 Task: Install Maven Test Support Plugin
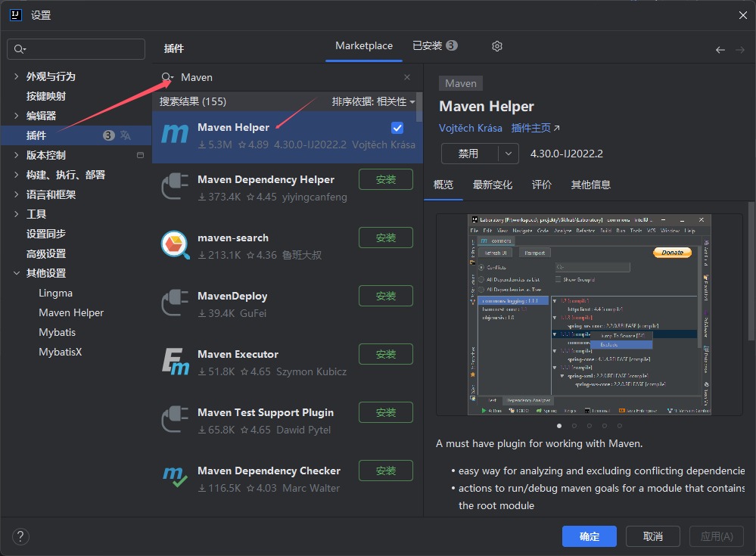386,412
